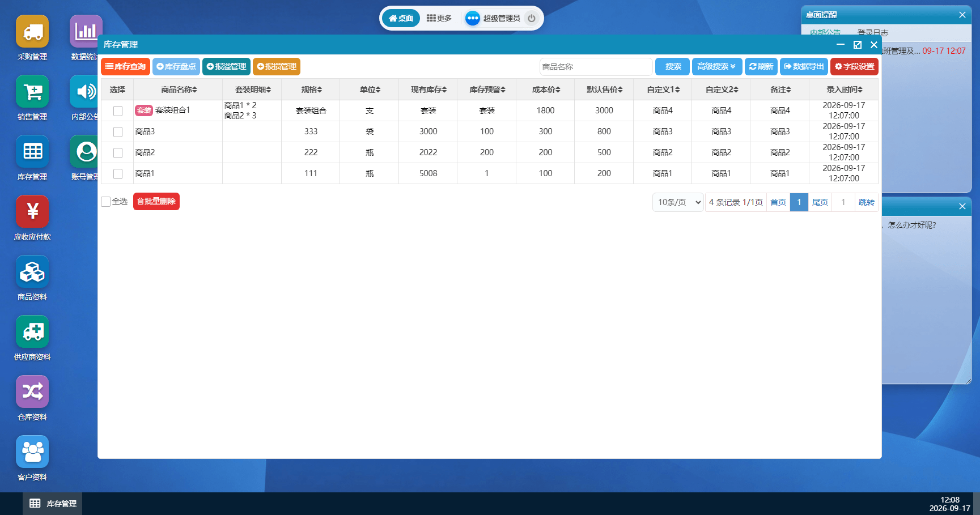Click 批量删除 button

(156, 202)
